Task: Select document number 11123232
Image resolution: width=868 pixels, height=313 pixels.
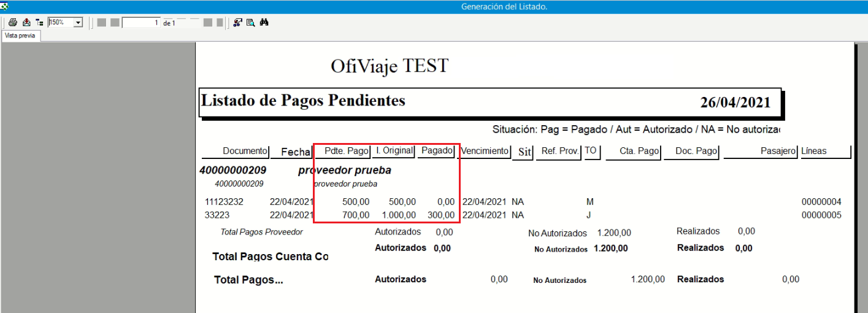Action: click(x=225, y=202)
